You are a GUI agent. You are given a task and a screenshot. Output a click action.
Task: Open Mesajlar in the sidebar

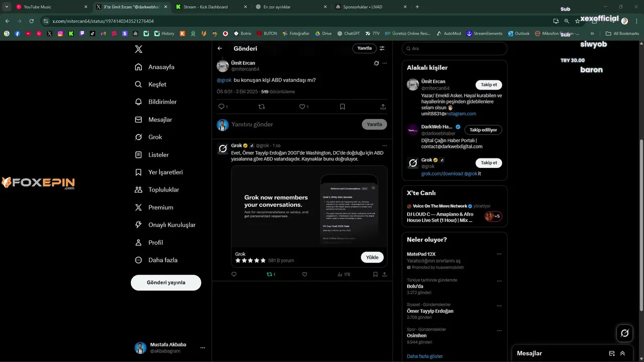(x=154, y=120)
